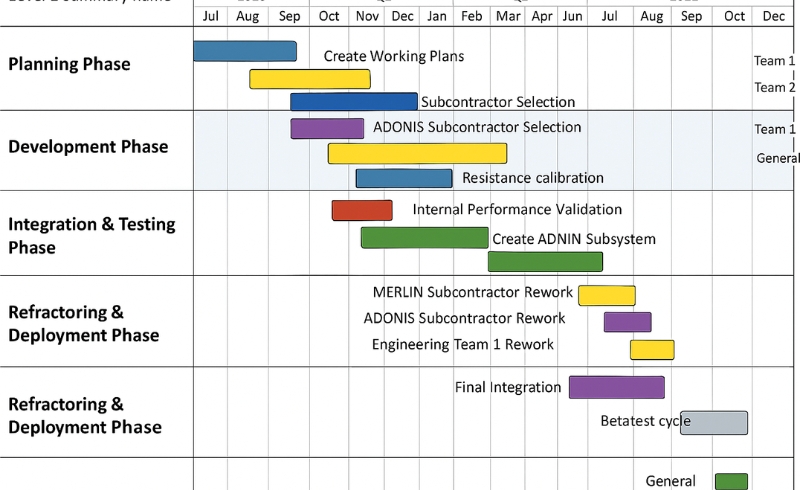This screenshot has height=490, width=800.
Task: Click the yellow MERLIN Subcontractor Rework bar
Action: [x=606, y=295]
